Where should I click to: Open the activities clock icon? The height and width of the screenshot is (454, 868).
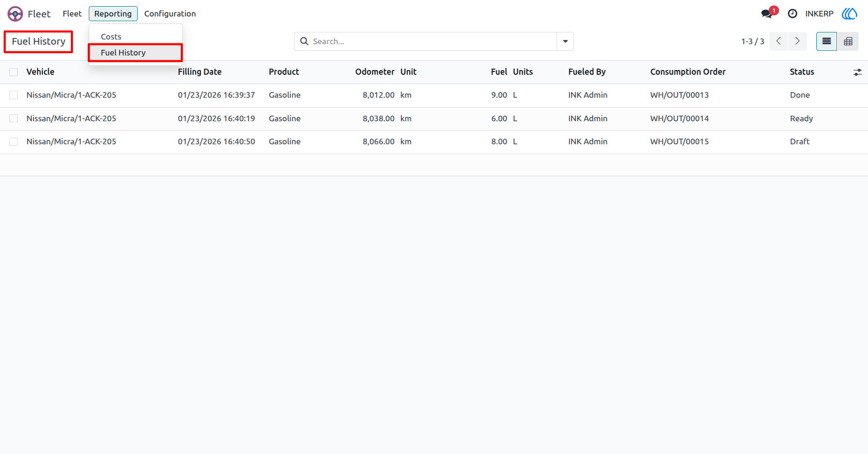(792, 14)
